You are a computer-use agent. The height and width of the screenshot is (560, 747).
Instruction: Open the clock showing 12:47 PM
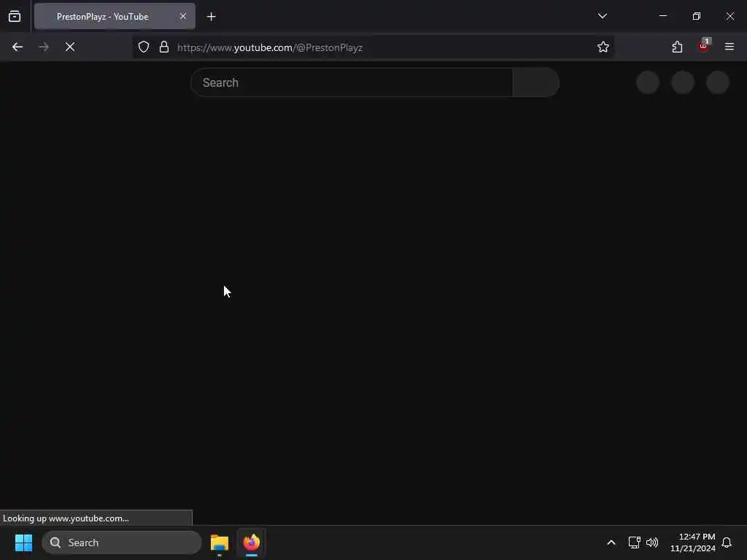point(693,542)
